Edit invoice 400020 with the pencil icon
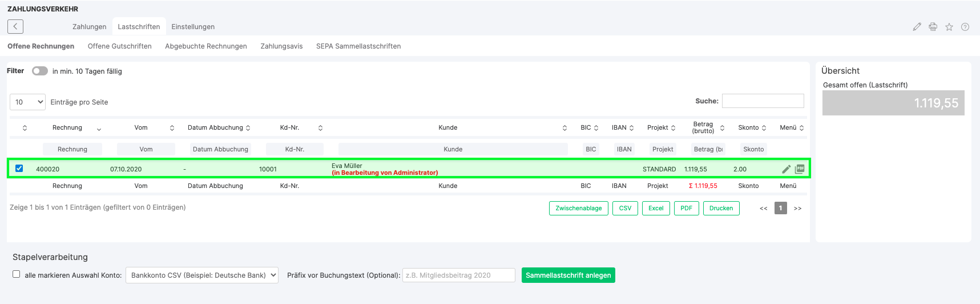The height and width of the screenshot is (304, 980). tap(786, 169)
